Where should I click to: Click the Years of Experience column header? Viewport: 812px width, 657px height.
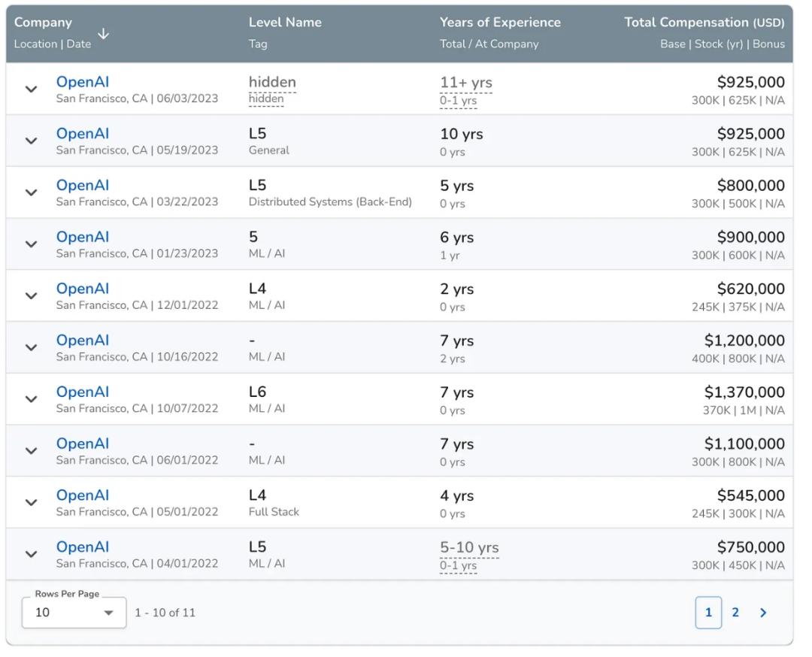[x=500, y=23]
